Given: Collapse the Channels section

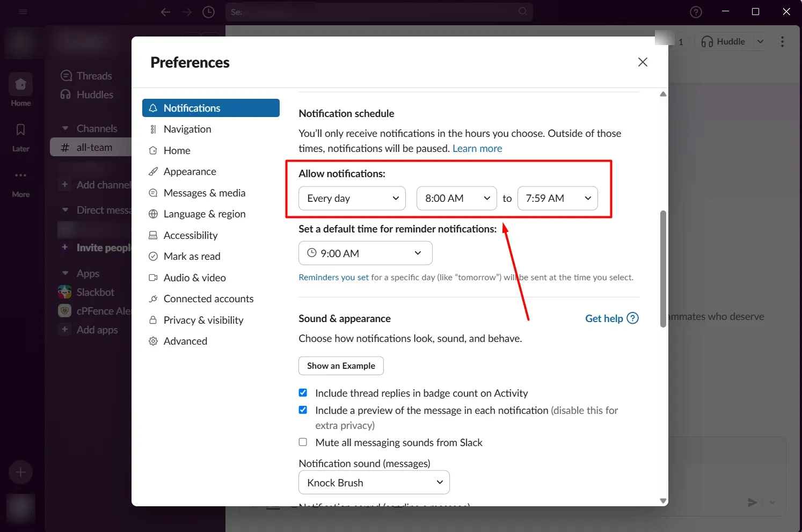Looking at the screenshot, I should (65, 128).
